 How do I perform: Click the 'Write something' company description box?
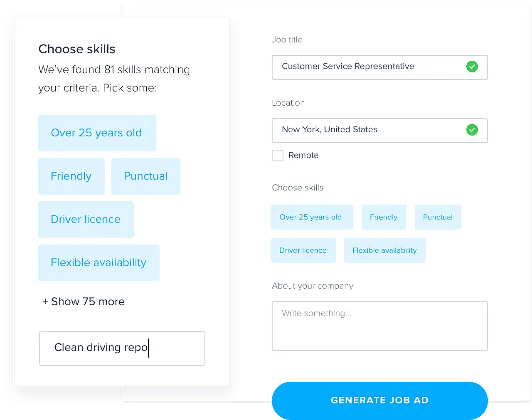[x=379, y=326]
